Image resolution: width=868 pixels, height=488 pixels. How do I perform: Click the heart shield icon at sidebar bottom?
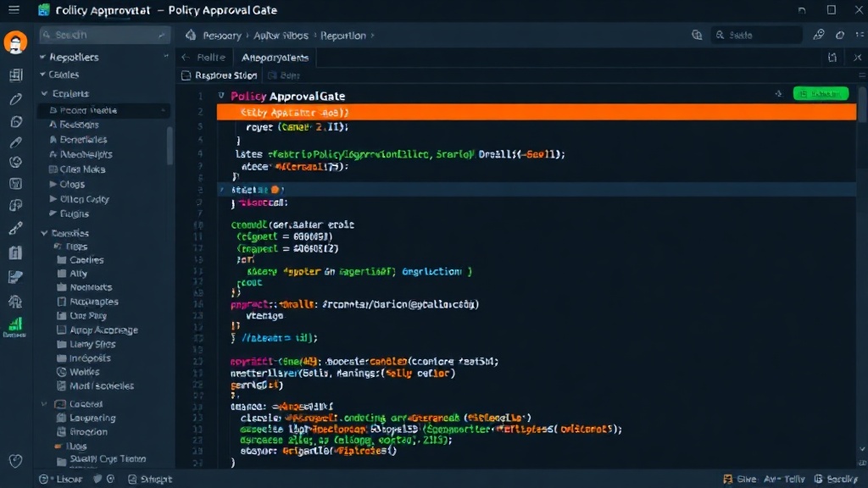click(15, 460)
